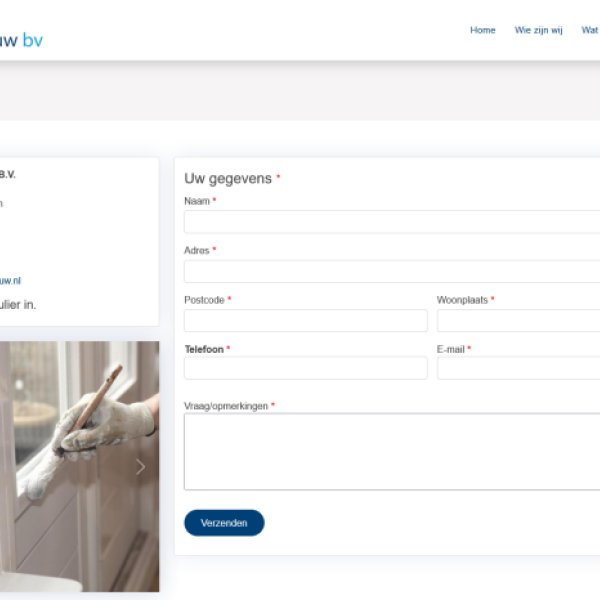Focus the Telefoon input field
Image resolution: width=600 pixels, height=600 pixels.
(305, 368)
